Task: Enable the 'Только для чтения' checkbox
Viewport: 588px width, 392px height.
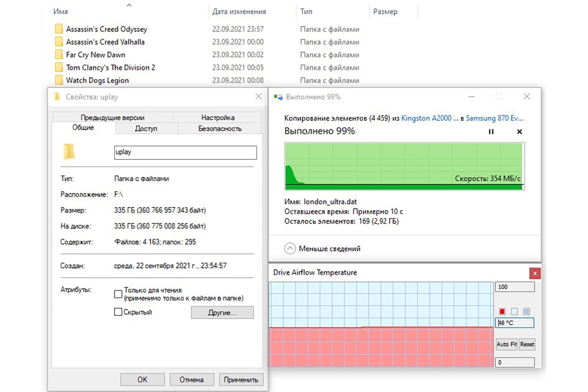Action: [118, 294]
